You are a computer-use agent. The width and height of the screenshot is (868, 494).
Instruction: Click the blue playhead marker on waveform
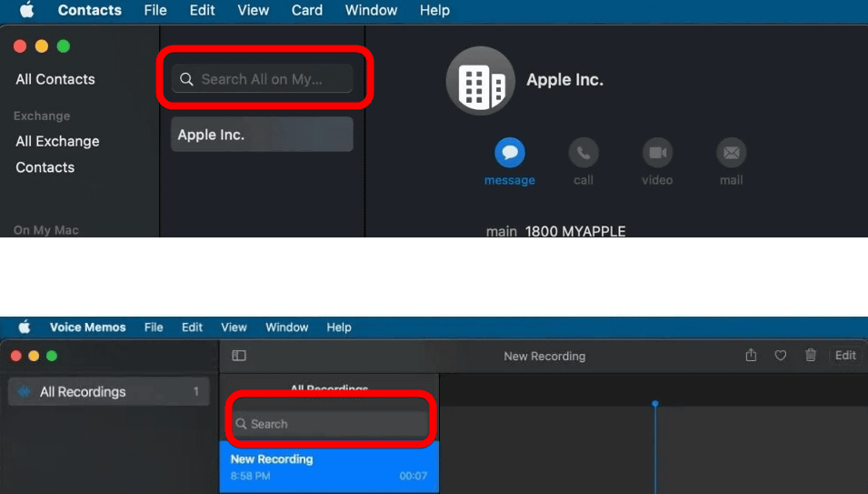(x=655, y=404)
